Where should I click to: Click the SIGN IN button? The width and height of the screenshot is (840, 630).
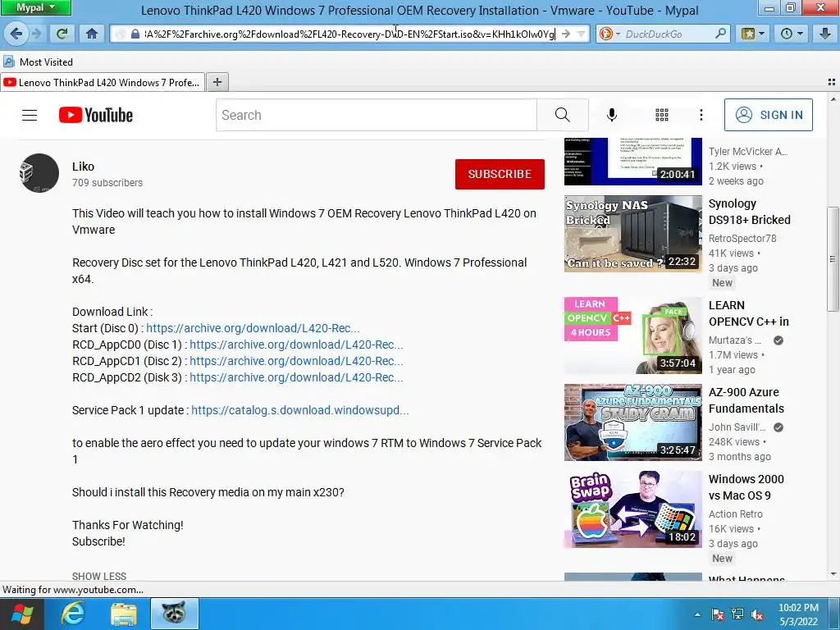[768, 115]
